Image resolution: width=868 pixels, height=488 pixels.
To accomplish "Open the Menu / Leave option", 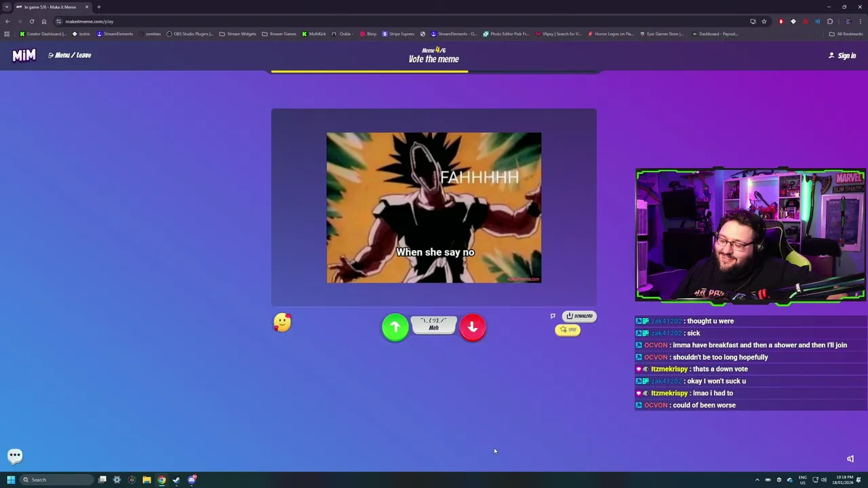I will [70, 55].
